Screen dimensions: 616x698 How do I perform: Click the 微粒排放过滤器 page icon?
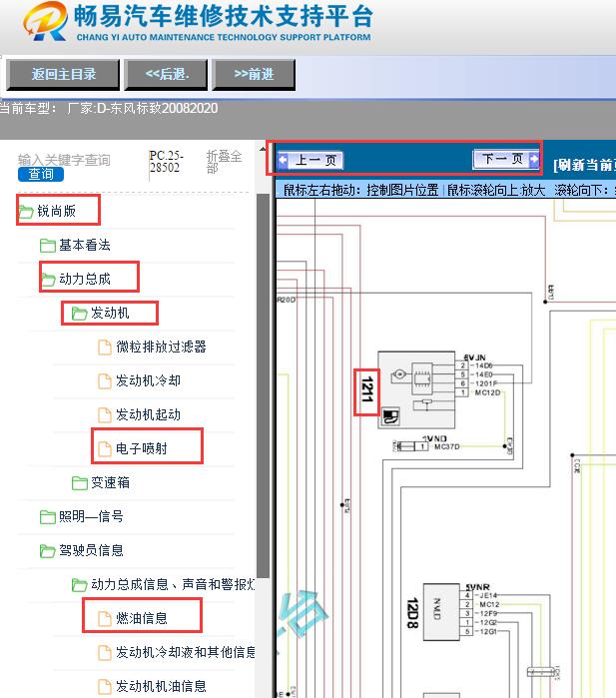coord(105,348)
